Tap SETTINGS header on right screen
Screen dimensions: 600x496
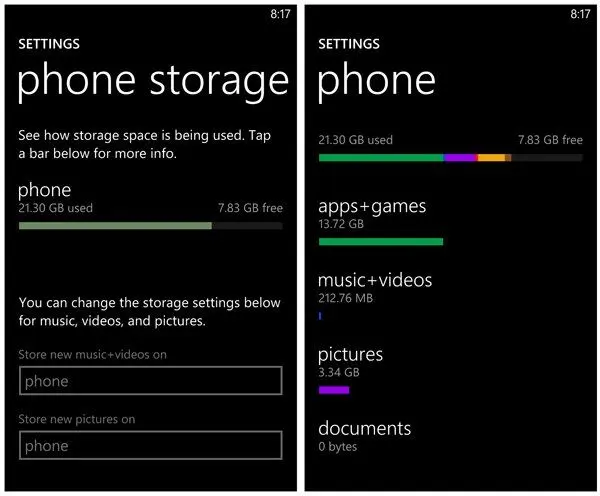pyautogui.click(x=349, y=44)
